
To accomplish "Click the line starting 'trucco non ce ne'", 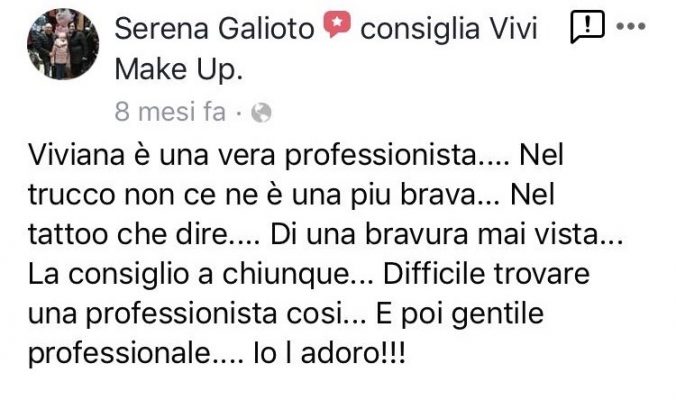I will coord(291,194).
